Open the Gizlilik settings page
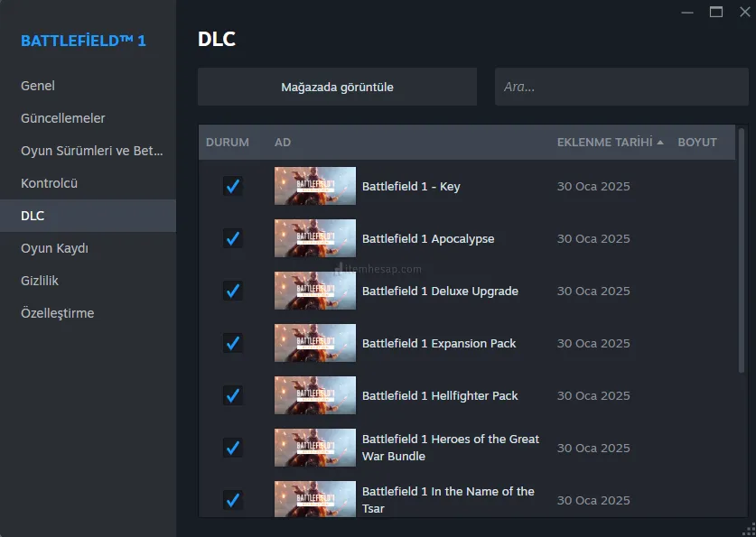Viewport: 756px width, 537px height. [40, 281]
